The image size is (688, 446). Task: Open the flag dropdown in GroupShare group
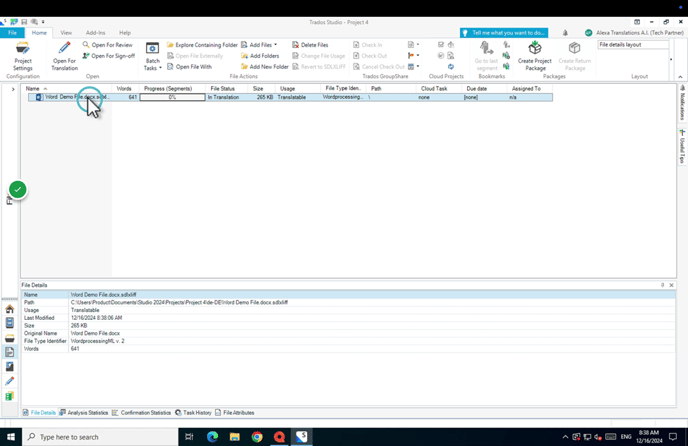(x=413, y=56)
